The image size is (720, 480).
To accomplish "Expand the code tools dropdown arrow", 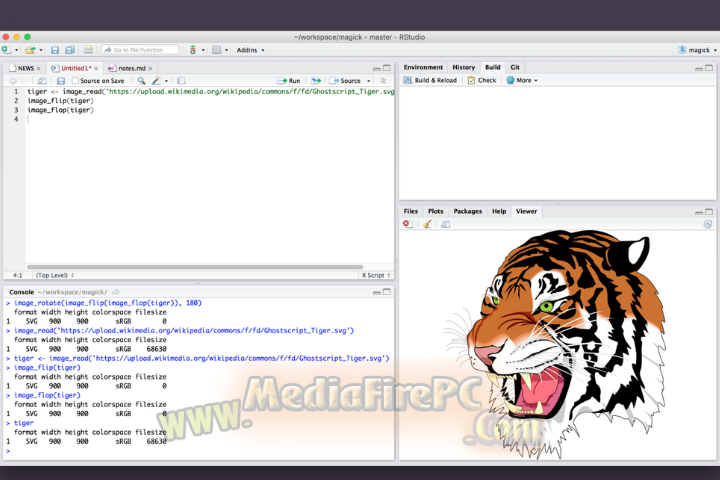I will coord(166,81).
